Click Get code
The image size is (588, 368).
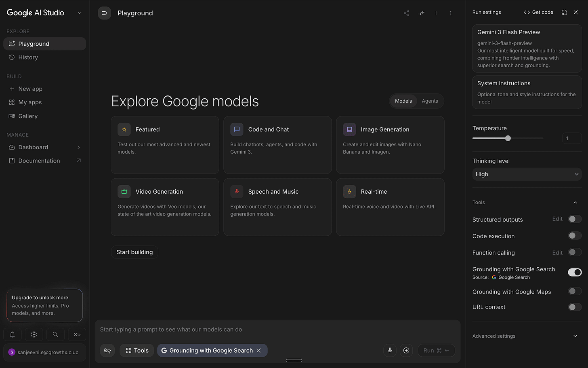(539, 12)
